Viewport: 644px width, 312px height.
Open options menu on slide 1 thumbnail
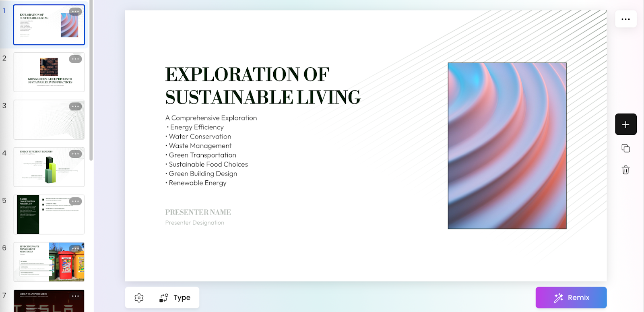(x=75, y=12)
